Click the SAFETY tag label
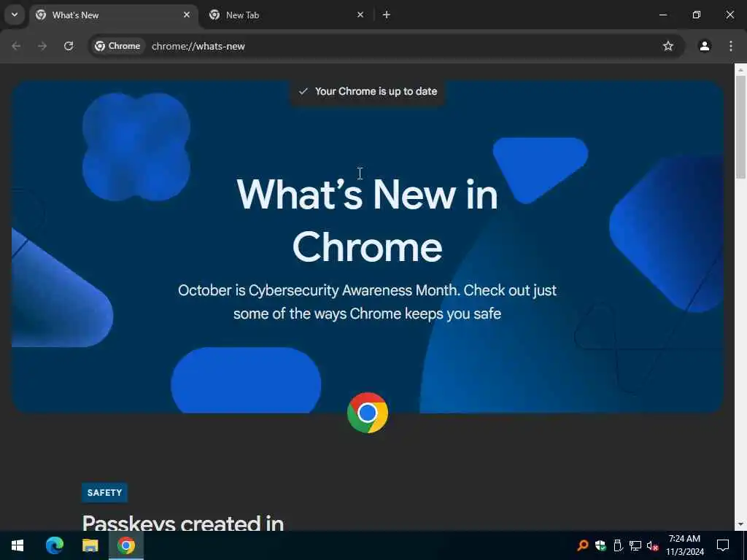Image resolution: width=747 pixels, height=560 pixels. [x=104, y=492]
